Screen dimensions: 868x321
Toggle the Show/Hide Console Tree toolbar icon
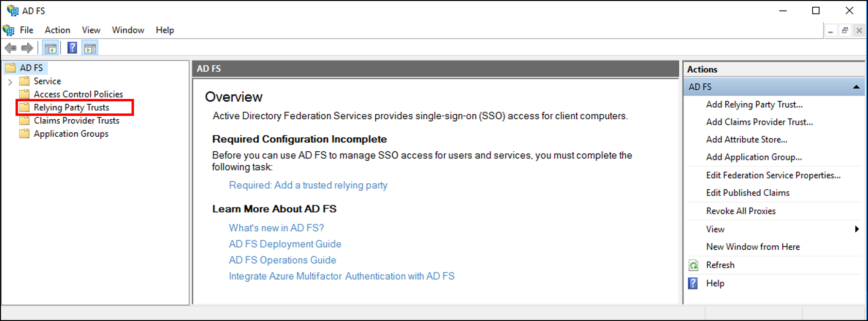[50, 48]
